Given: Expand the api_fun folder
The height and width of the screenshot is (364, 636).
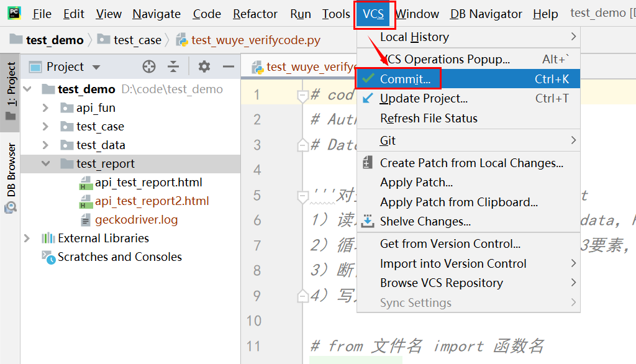Looking at the screenshot, I should [x=45, y=108].
